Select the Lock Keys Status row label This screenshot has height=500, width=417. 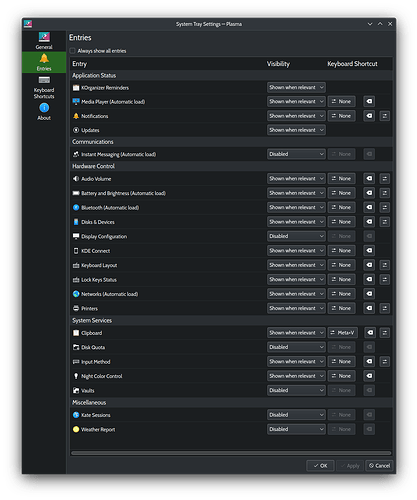pos(99,280)
